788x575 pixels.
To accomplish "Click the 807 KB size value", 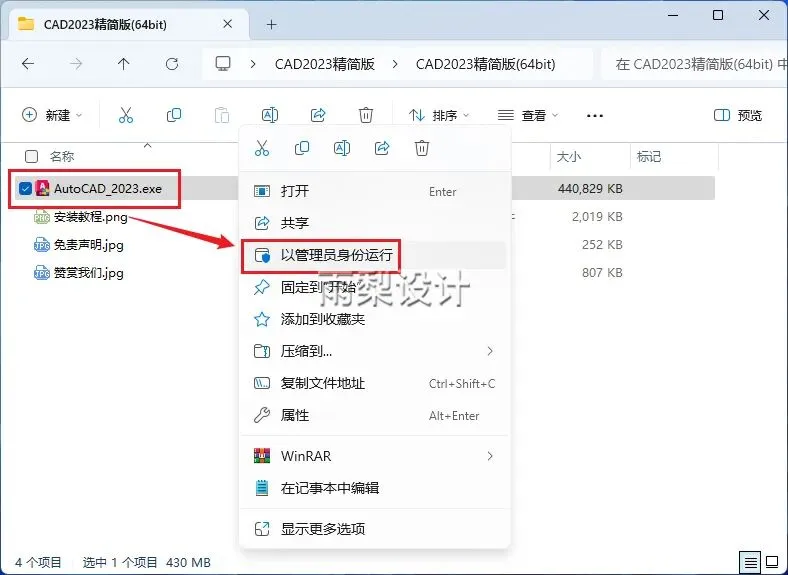I will tap(602, 273).
